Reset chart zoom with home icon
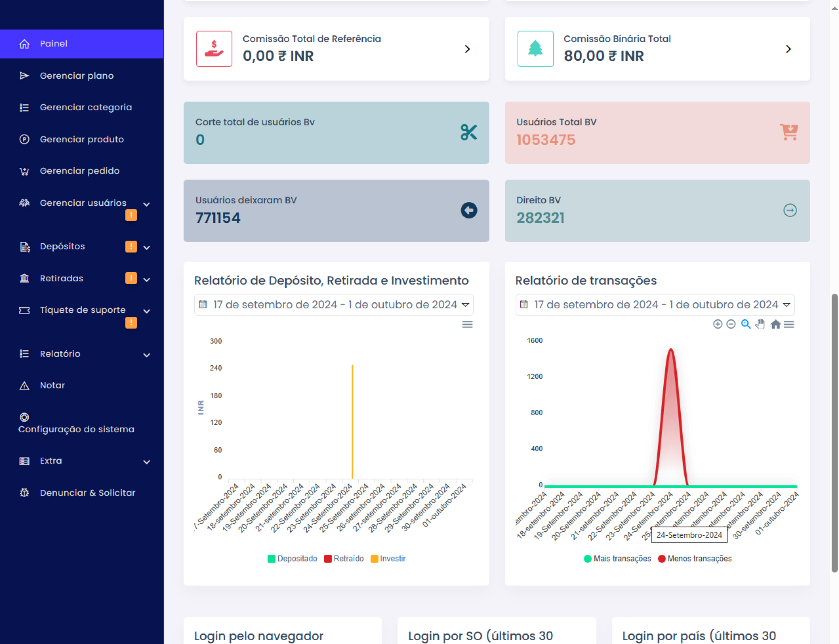The image size is (839, 644). coord(776,324)
